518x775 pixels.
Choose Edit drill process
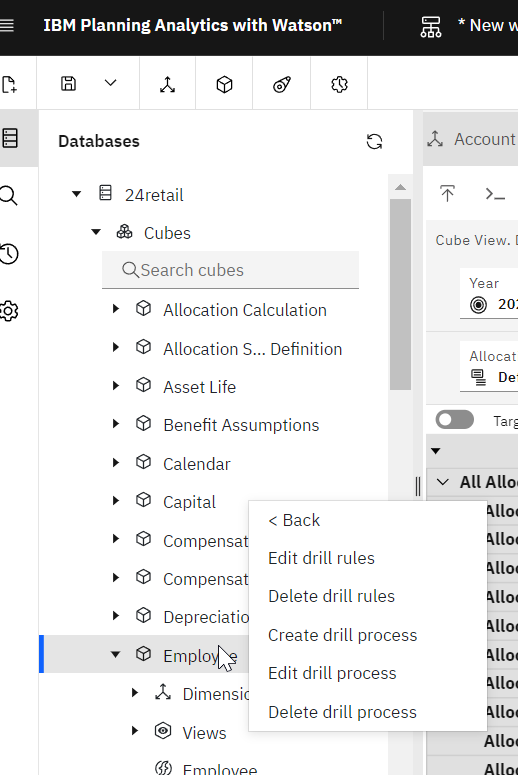click(x=332, y=673)
